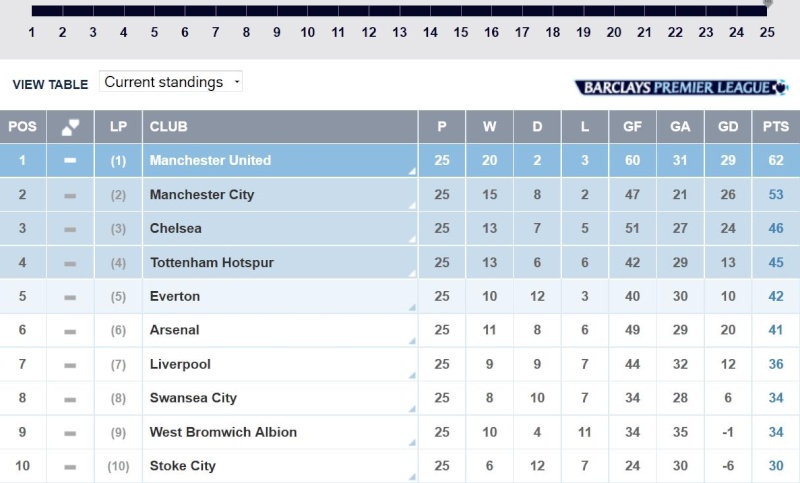Screen dimensions: 800x483
Task: Open the Manchester City club link
Action: point(202,195)
